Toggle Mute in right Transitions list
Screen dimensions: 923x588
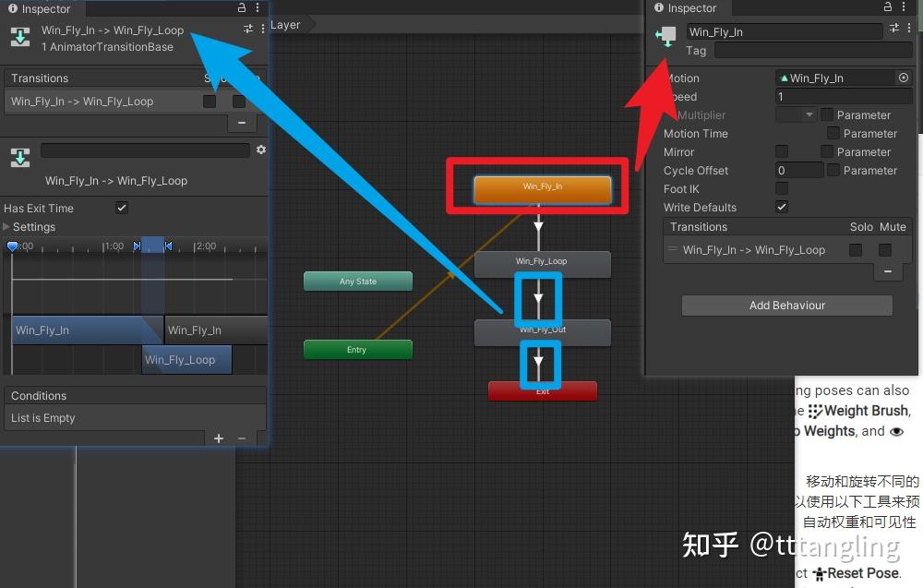[885, 250]
